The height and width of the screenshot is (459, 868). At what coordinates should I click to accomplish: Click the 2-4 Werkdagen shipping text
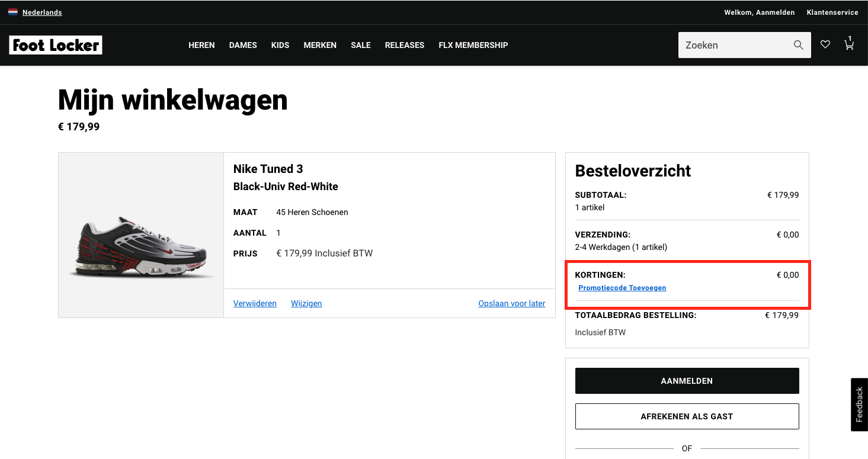[621, 247]
